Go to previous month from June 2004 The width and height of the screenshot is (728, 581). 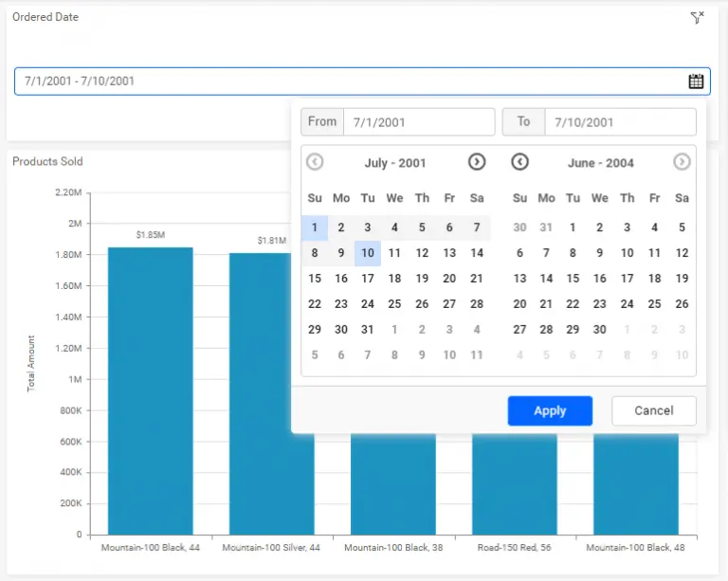(519, 162)
